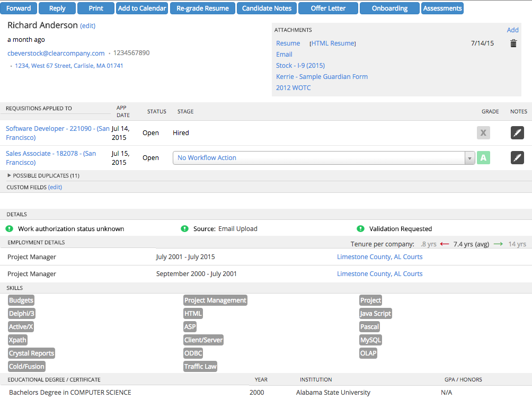Click info icon next to Source: Email Upload

[x=184, y=228]
